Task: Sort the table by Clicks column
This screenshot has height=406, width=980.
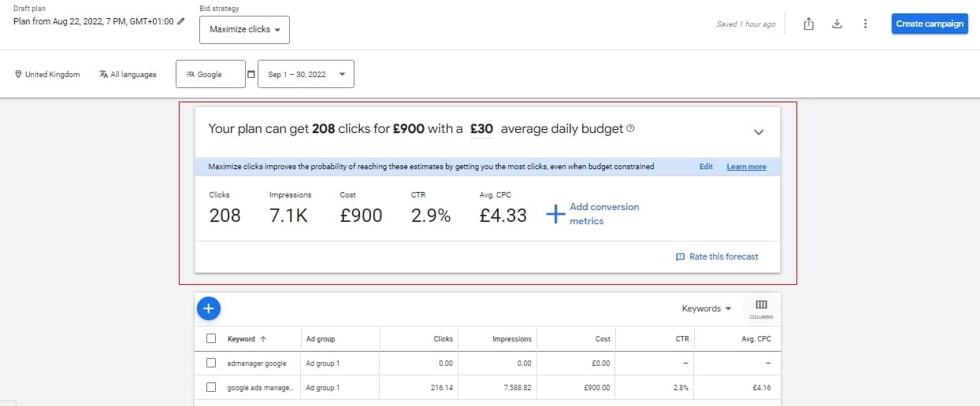Action: (x=443, y=339)
